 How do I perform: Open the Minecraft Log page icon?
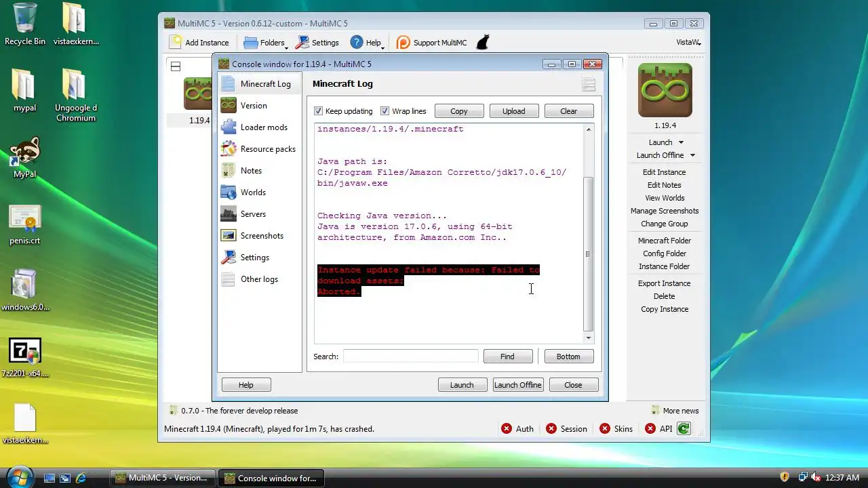229,84
